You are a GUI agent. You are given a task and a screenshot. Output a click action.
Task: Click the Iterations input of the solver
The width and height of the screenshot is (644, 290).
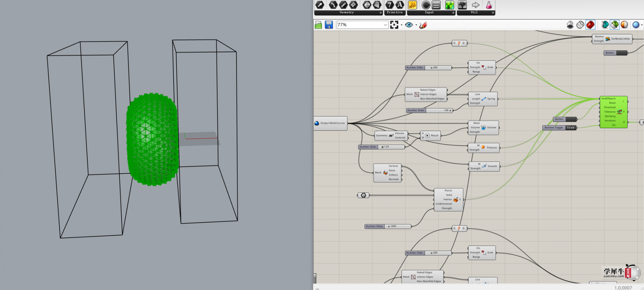coord(610,121)
